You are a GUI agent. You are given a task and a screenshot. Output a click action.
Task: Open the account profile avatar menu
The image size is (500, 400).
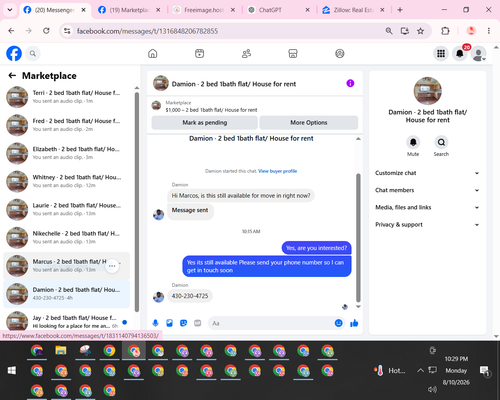tap(479, 53)
